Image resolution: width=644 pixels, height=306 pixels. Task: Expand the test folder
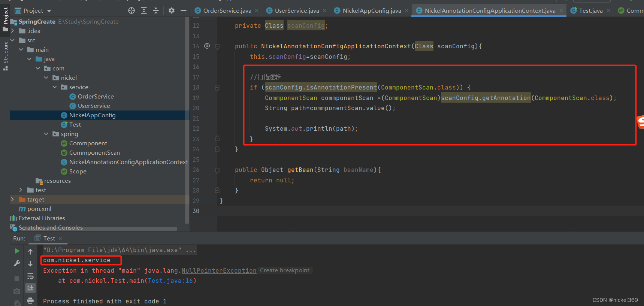tap(21, 190)
